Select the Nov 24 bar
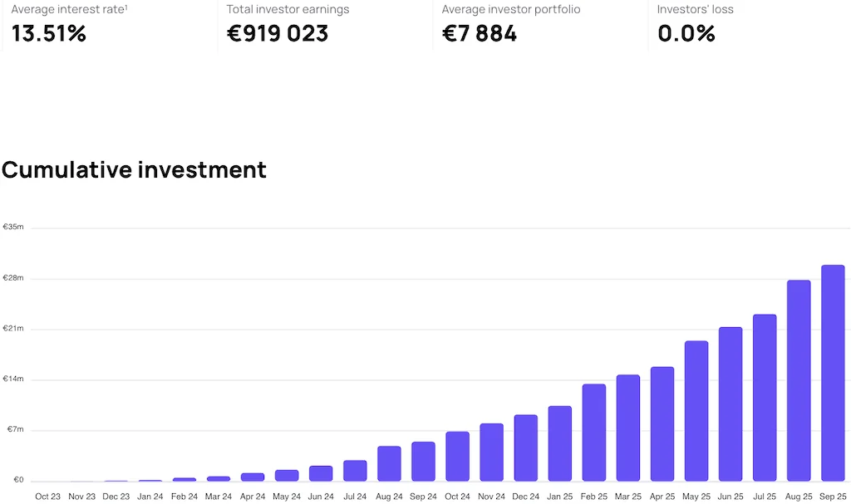The image size is (851, 504). click(492, 453)
